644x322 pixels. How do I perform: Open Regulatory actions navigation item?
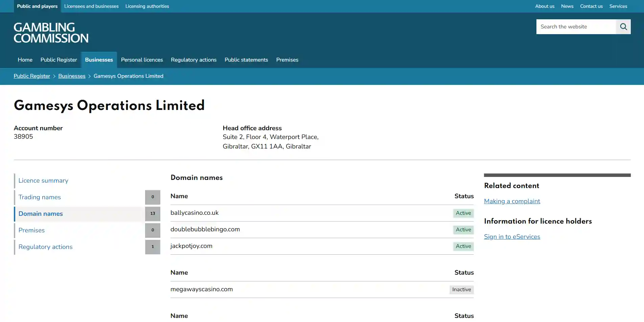[x=194, y=60]
